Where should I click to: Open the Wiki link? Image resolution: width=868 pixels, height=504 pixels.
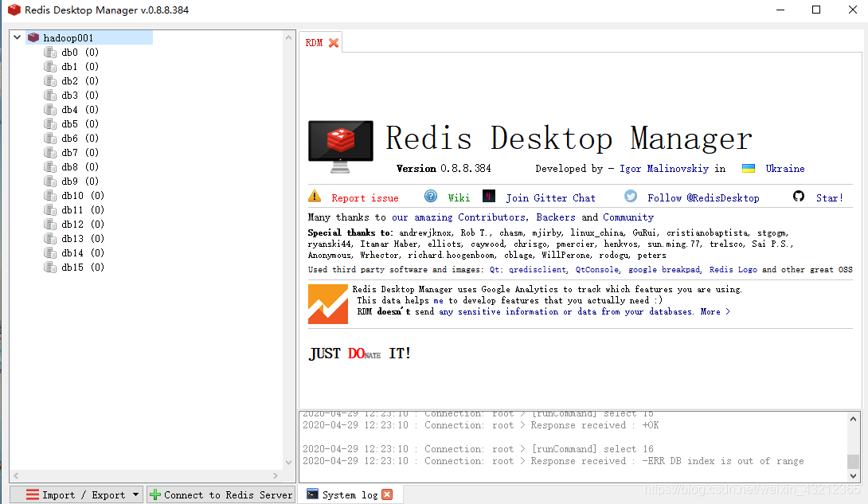coord(459,198)
